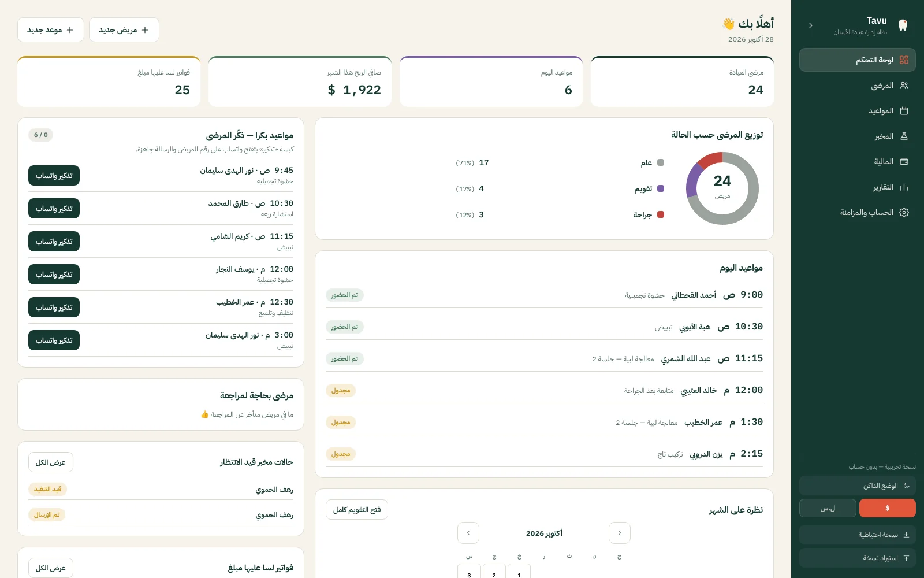
Task: Send WhatsApp reminder for طارق المحمد
Action: pos(54,209)
